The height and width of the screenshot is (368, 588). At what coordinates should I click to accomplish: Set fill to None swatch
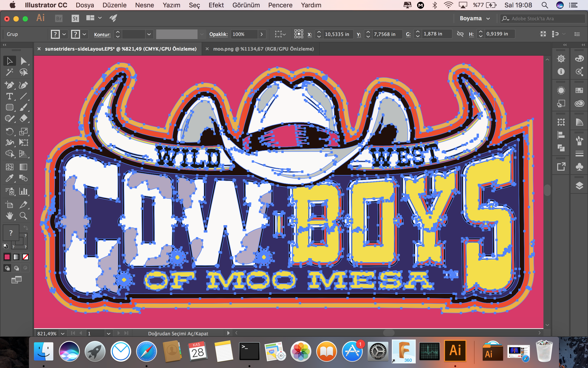(25, 257)
